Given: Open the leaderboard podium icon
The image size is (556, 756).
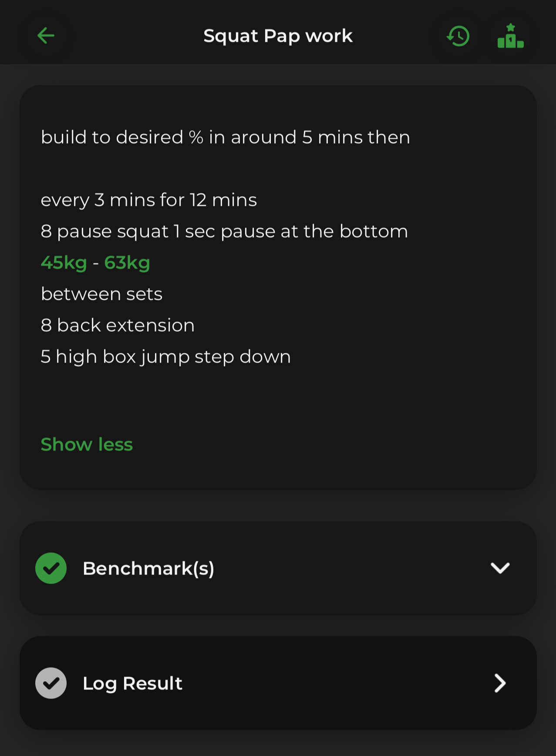Looking at the screenshot, I should [510, 36].
